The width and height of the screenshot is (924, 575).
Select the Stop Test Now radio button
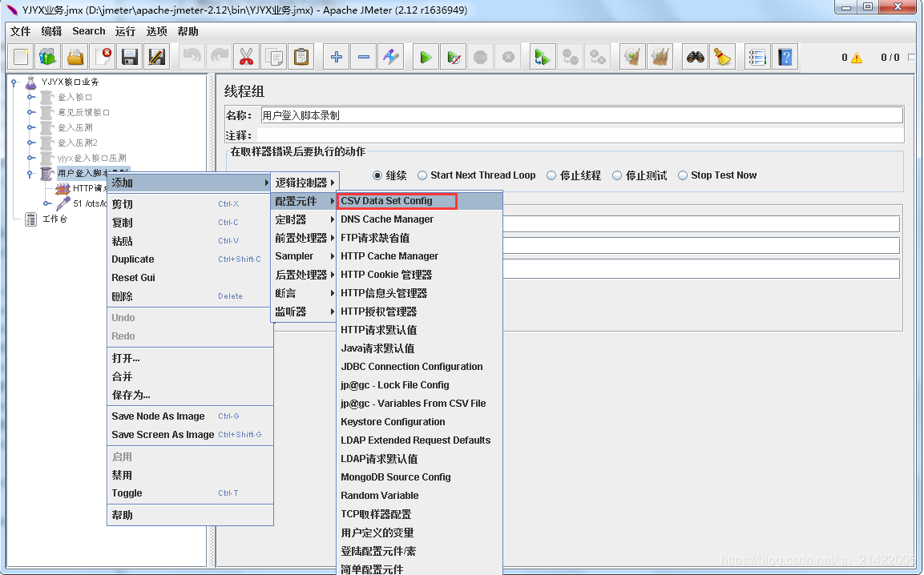pos(683,175)
